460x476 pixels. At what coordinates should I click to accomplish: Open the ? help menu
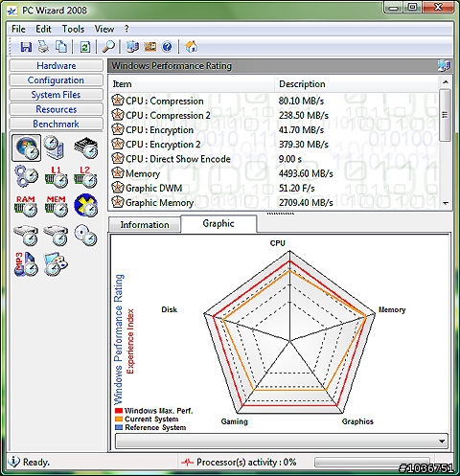[x=126, y=29]
